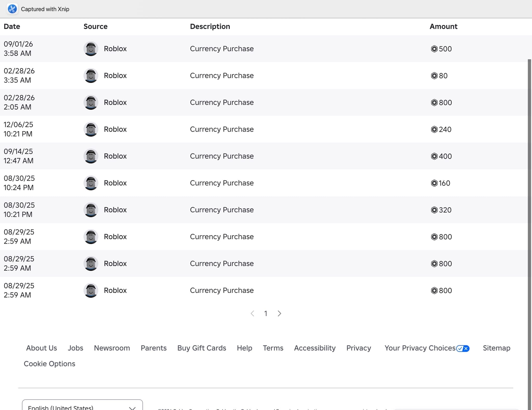
Task: Click Roblox avatar in 08/30/25 10:24 PM row
Action: [91, 183]
